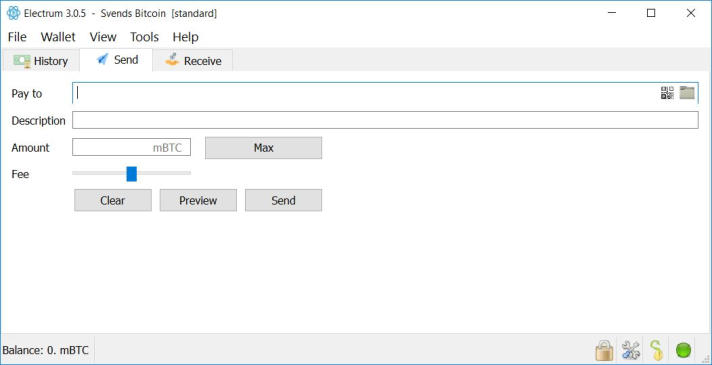712x365 pixels.
Task: Open the Help menu
Action: tap(185, 37)
